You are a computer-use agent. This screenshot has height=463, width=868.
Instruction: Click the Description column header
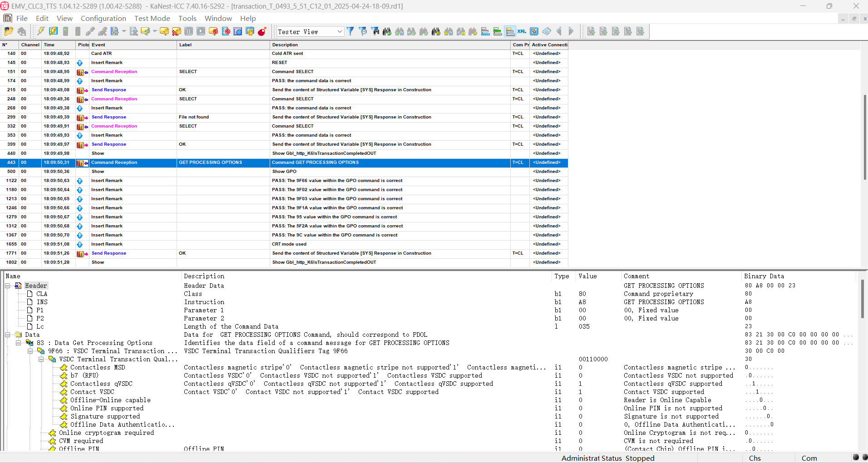point(285,45)
